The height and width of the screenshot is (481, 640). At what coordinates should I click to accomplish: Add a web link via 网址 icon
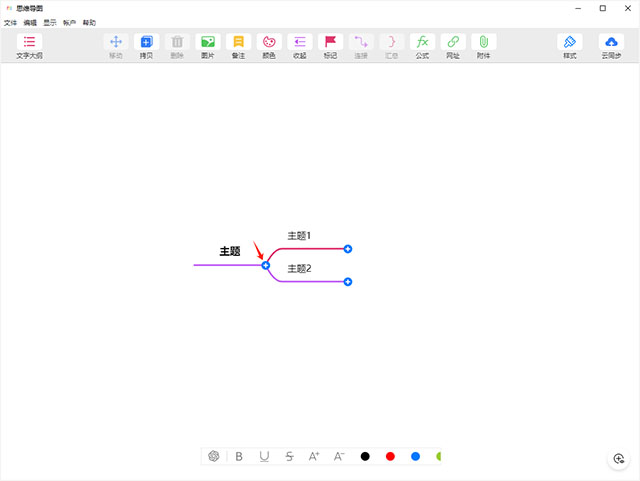(x=453, y=43)
